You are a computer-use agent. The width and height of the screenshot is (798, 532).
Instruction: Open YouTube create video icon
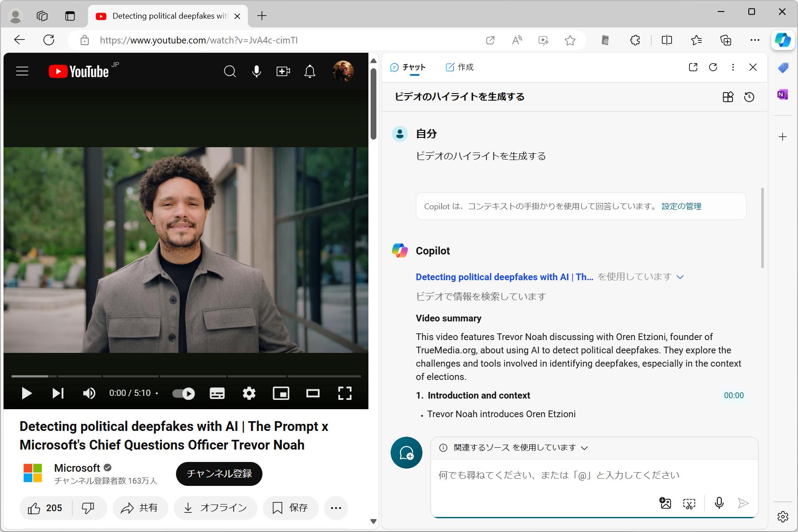(283, 71)
